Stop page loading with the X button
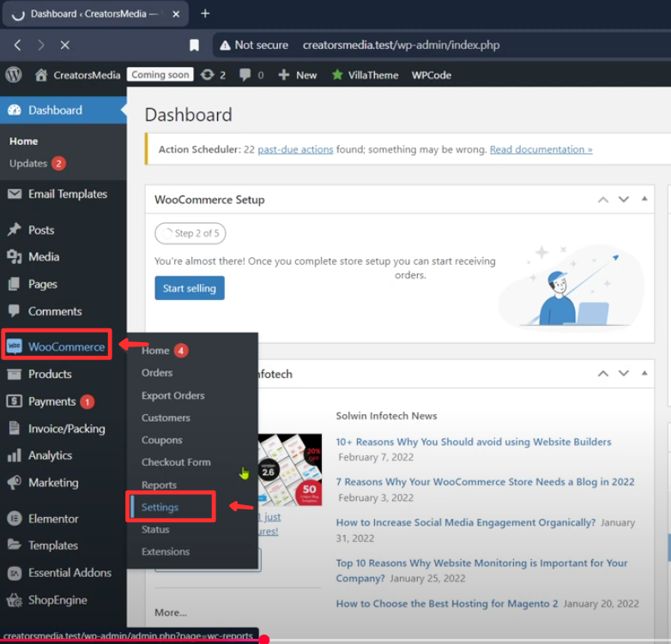Viewport: 671px width, 644px height. (x=65, y=45)
